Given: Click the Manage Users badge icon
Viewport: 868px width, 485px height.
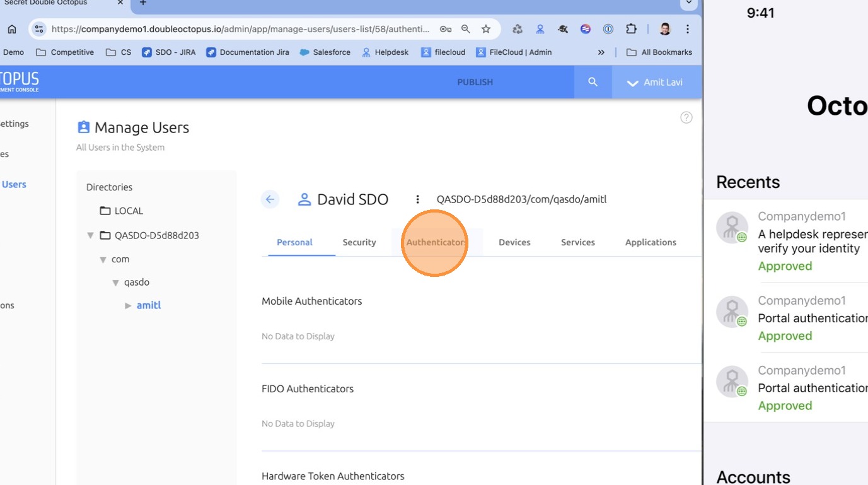Looking at the screenshot, I should 83,127.
